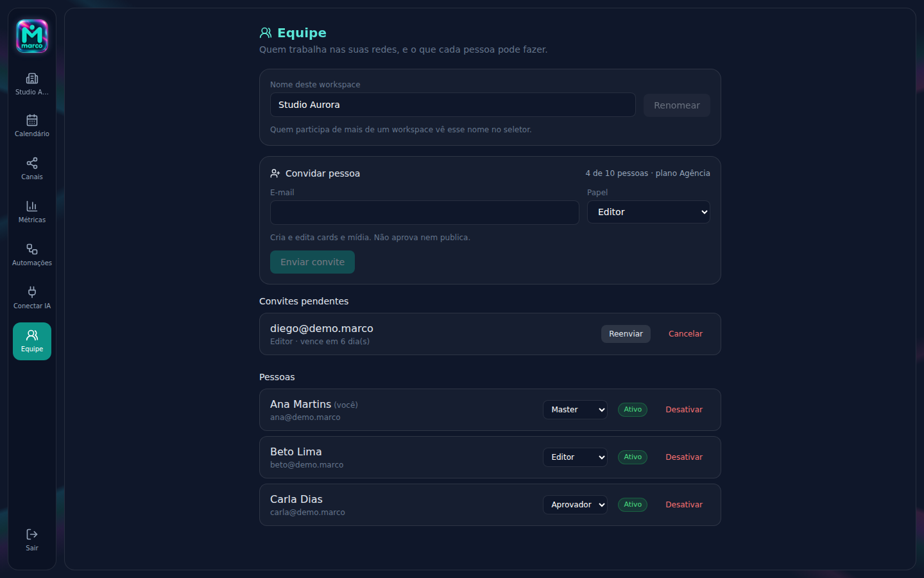Viewport: 924px width, 578px height.
Task: Change Ana Martins' Master role dropdown
Action: (575, 410)
